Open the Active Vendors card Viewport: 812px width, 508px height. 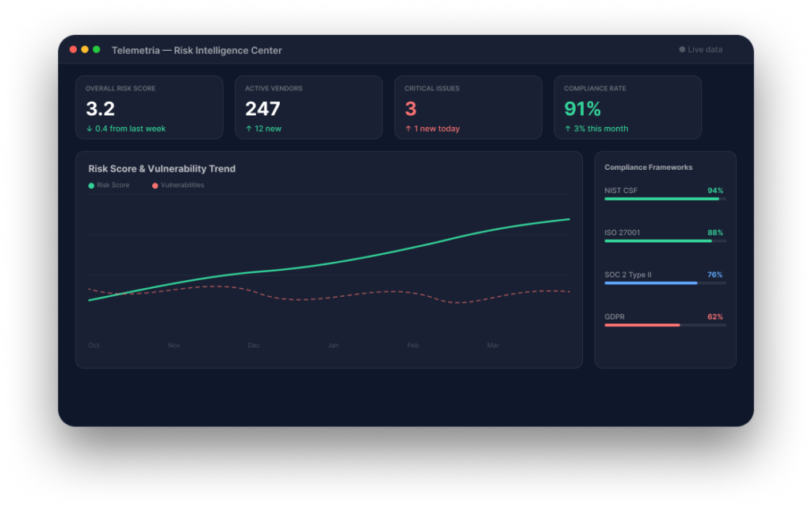tap(308, 107)
